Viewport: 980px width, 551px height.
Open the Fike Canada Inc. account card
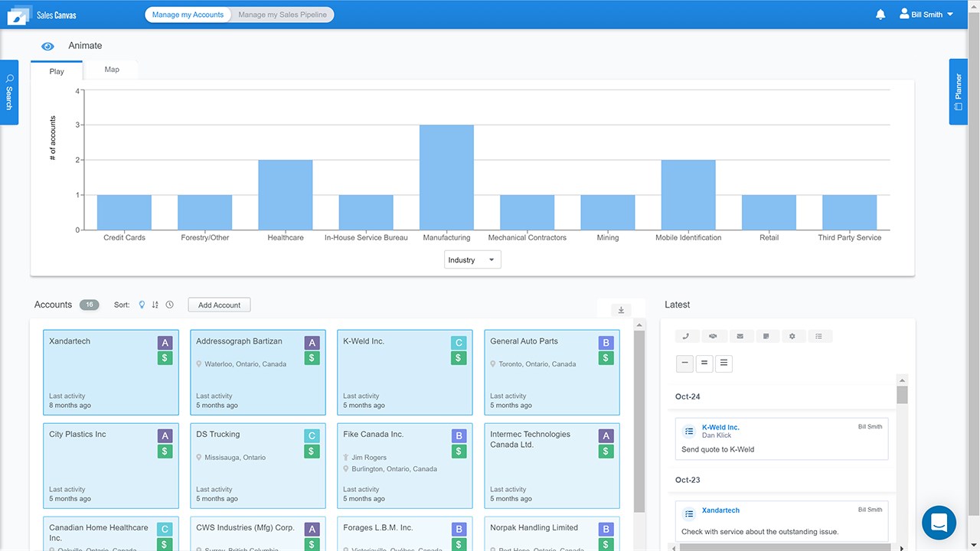(405, 466)
